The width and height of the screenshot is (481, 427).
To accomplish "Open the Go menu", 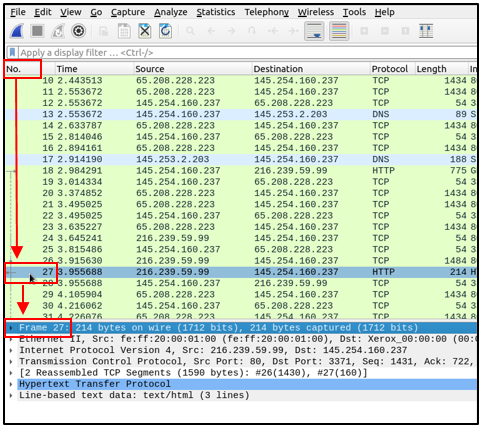I will coord(96,12).
